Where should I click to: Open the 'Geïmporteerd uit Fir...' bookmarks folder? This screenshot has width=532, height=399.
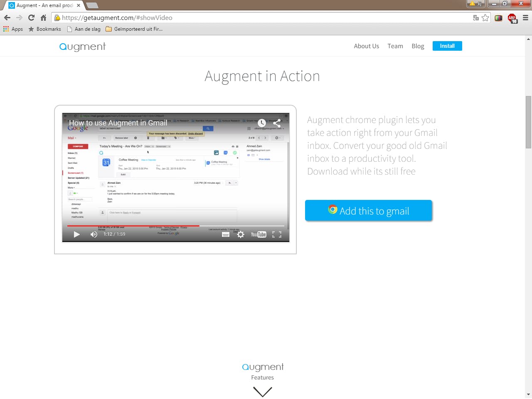click(x=133, y=29)
